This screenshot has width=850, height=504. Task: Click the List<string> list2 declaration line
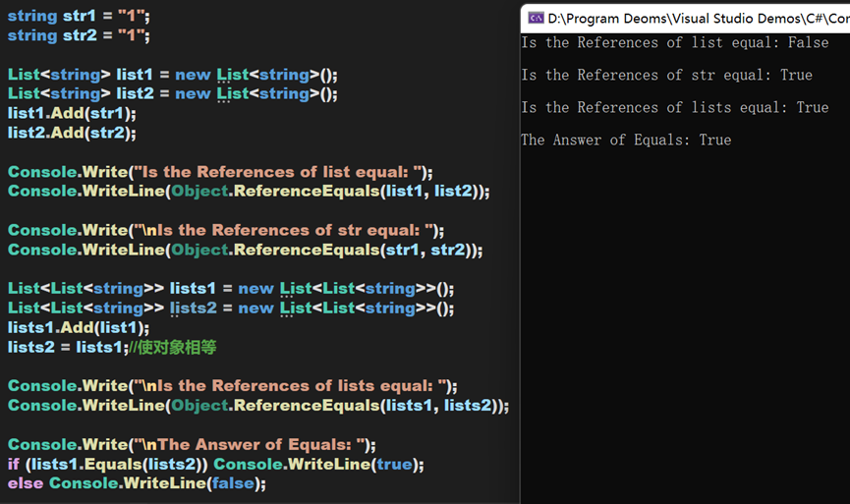pos(172,94)
